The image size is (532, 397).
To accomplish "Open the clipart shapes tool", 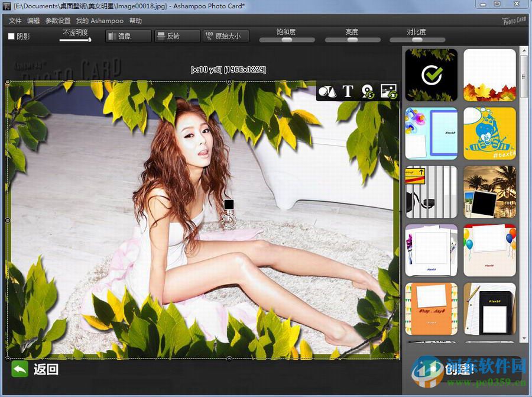I will point(327,92).
